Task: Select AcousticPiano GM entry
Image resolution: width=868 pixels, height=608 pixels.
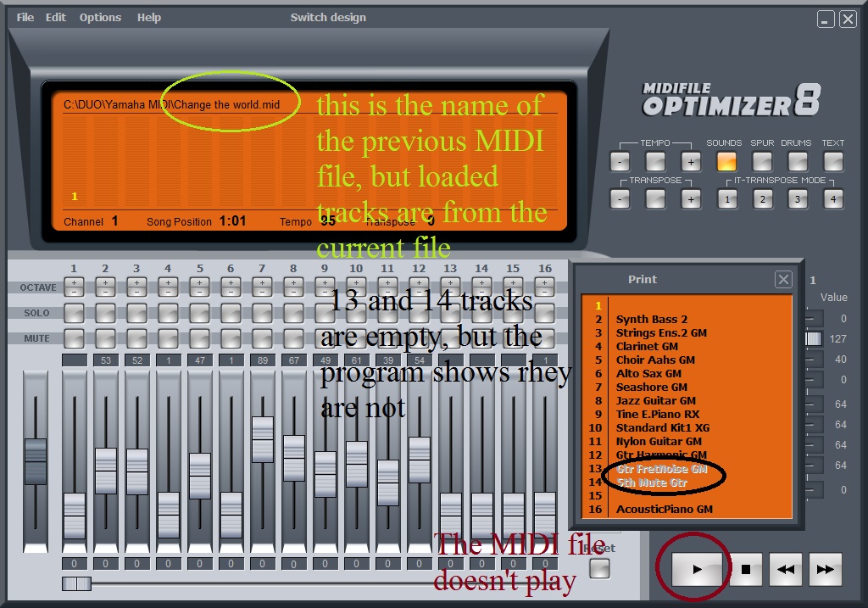Action: point(665,509)
